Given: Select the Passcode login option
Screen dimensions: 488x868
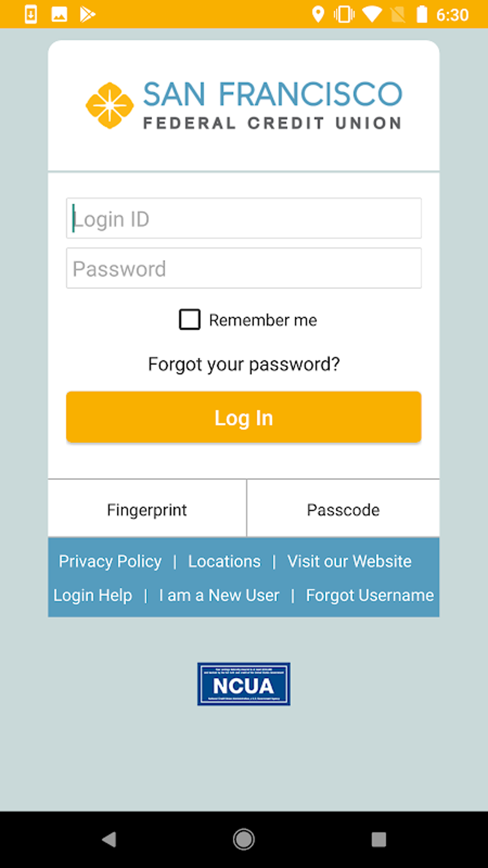Looking at the screenshot, I should pyautogui.click(x=343, y=509).
